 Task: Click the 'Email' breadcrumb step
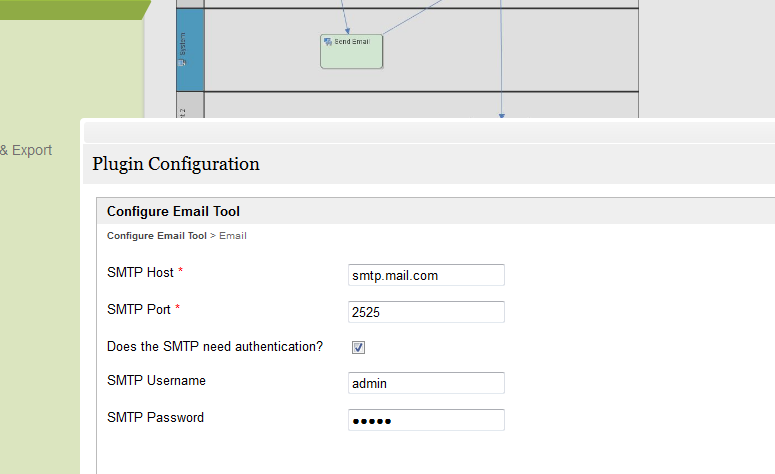[x=233, y=236]
